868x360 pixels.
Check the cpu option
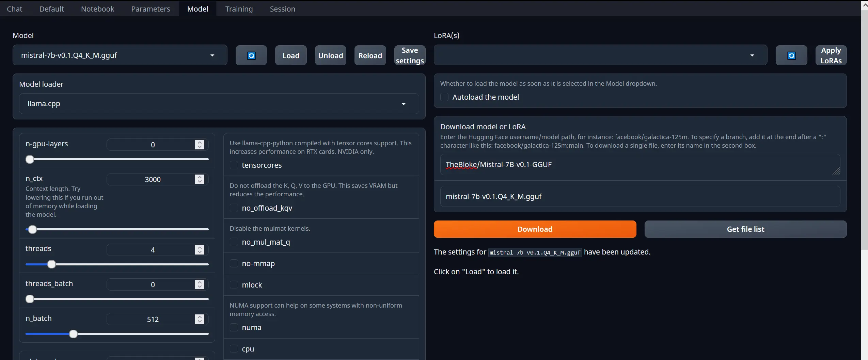pyautogui.click(x=234, y=349)
